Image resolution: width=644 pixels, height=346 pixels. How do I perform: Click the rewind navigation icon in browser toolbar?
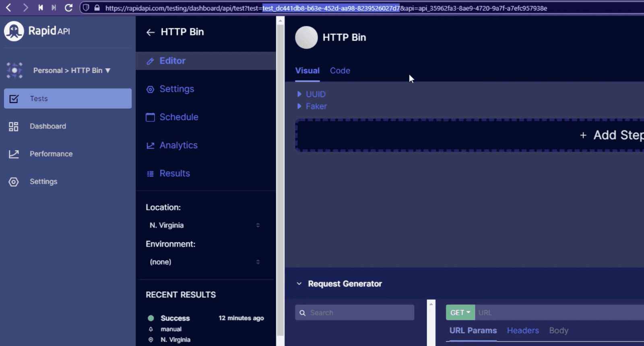[41, 8]
